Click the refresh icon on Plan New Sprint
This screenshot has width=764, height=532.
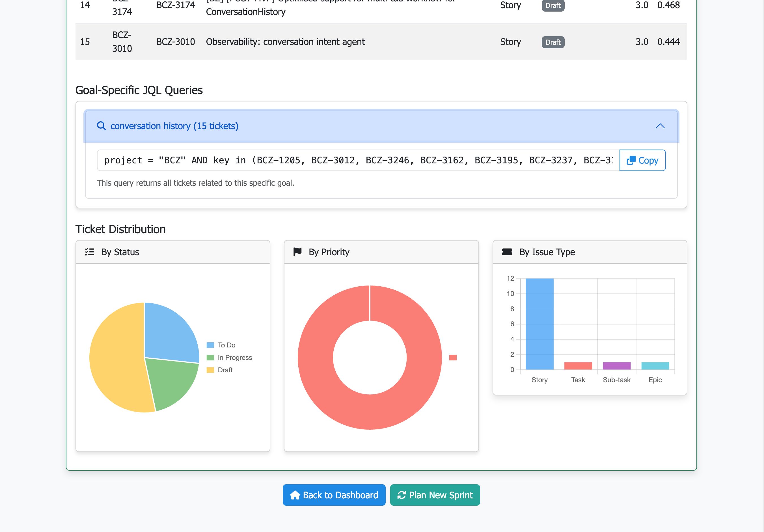(402, 495)
